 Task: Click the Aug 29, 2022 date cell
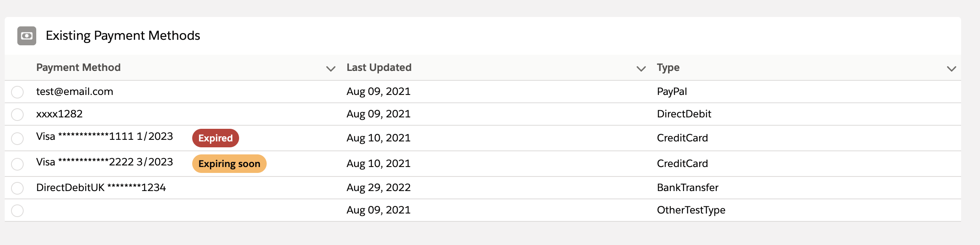pos(379,187)
